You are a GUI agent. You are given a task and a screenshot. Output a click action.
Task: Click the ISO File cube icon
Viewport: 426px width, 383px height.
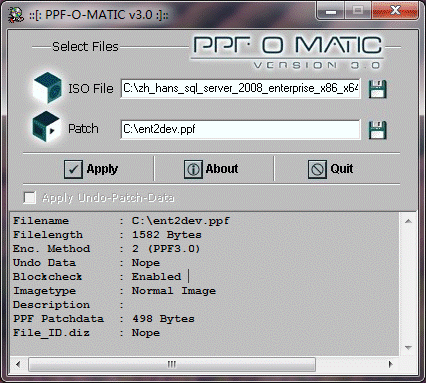point(48,88)
